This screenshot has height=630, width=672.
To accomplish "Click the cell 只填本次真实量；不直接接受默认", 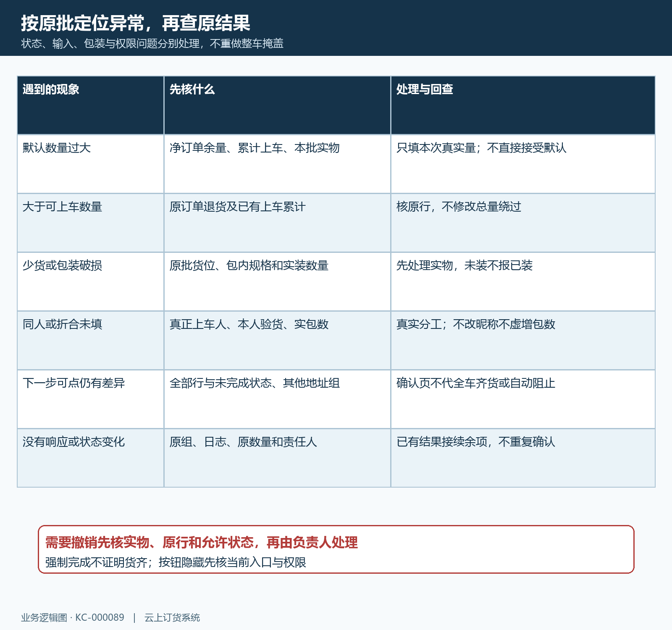I will pyautogui.click(x=523, y=164).
